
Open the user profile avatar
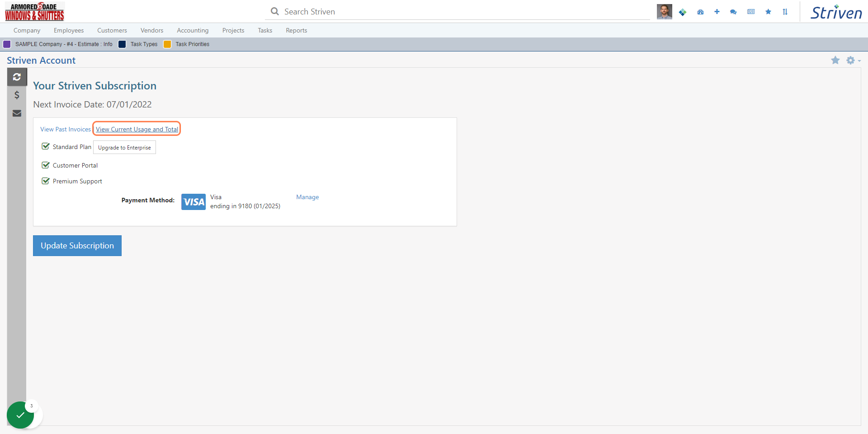pyautogui.click(x=664, y=12)
